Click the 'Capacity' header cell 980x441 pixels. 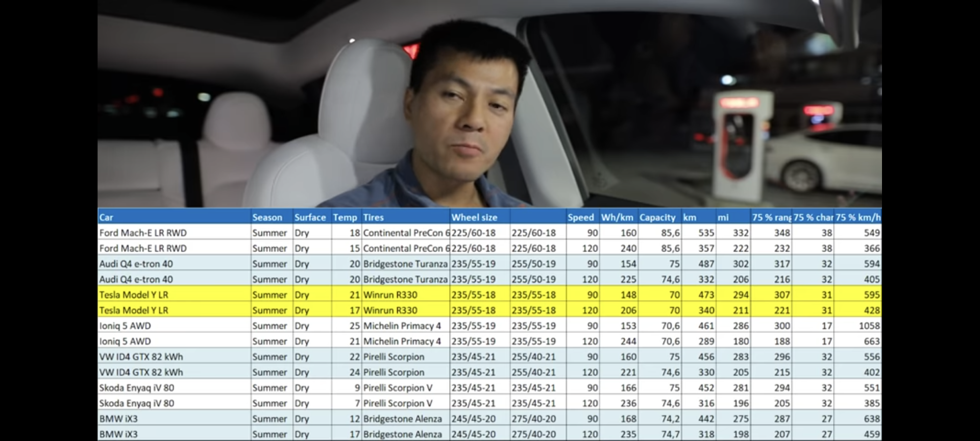659,217
